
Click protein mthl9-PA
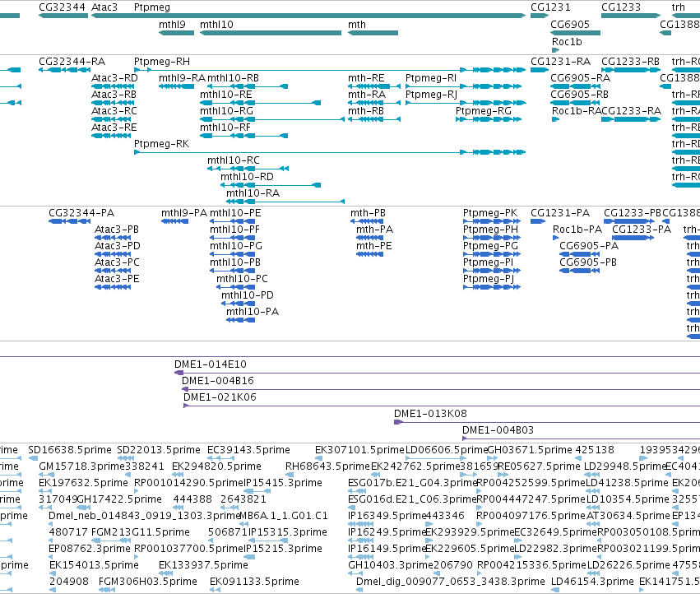[x=184, y=213]
